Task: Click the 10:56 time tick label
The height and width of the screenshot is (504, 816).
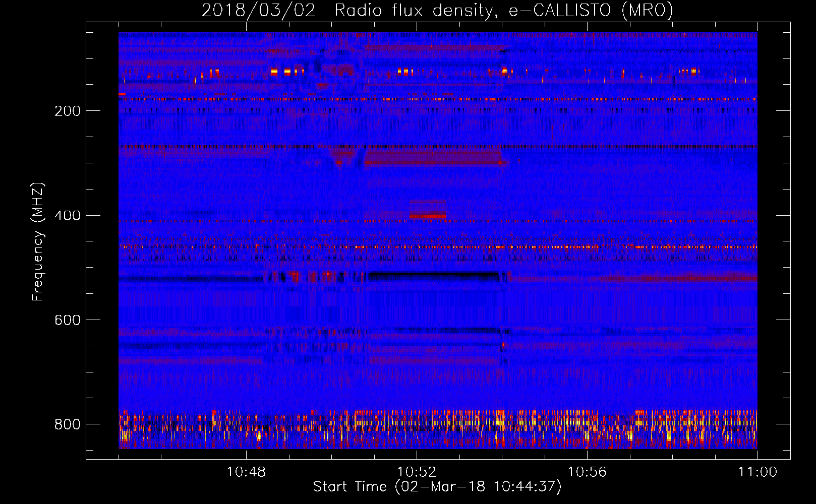Action: (587, 472)
